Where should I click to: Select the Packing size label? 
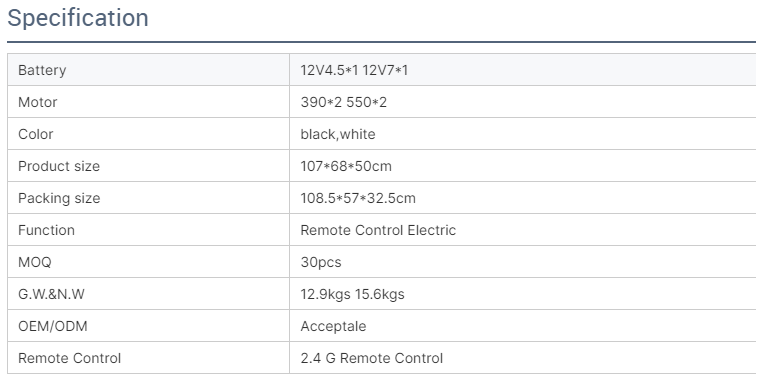tap(59, 198)
